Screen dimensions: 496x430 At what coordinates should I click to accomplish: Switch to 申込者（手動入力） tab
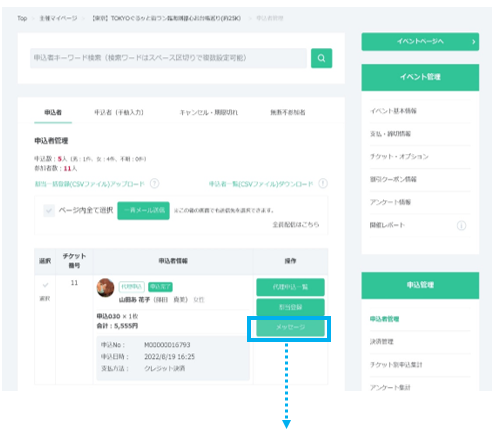119,112
